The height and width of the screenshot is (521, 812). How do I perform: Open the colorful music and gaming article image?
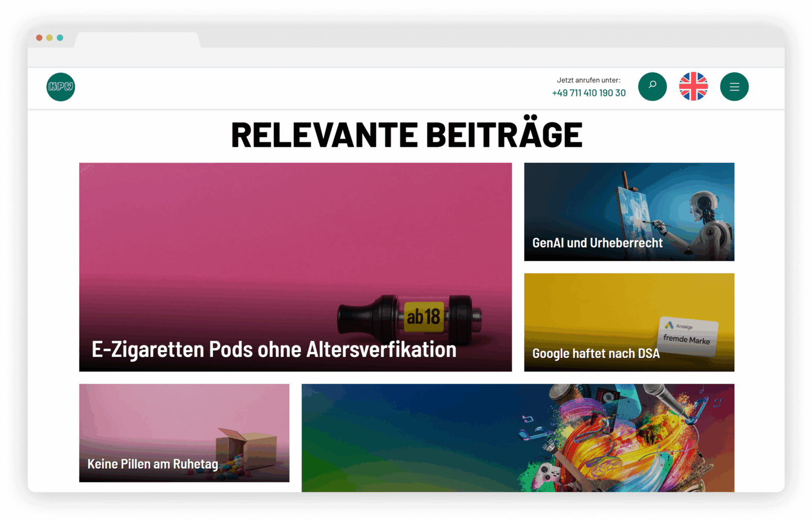518,438
